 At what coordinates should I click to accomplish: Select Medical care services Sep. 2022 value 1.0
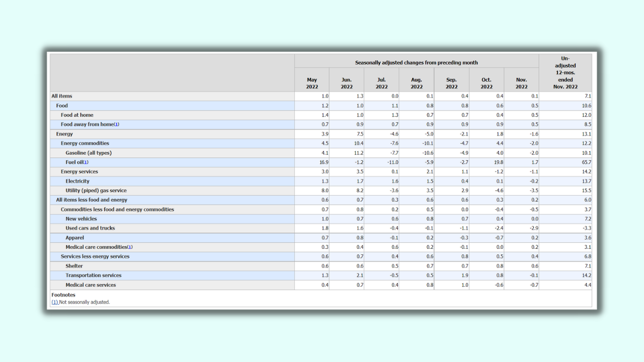pyautogui.click(x=464, y=285)
